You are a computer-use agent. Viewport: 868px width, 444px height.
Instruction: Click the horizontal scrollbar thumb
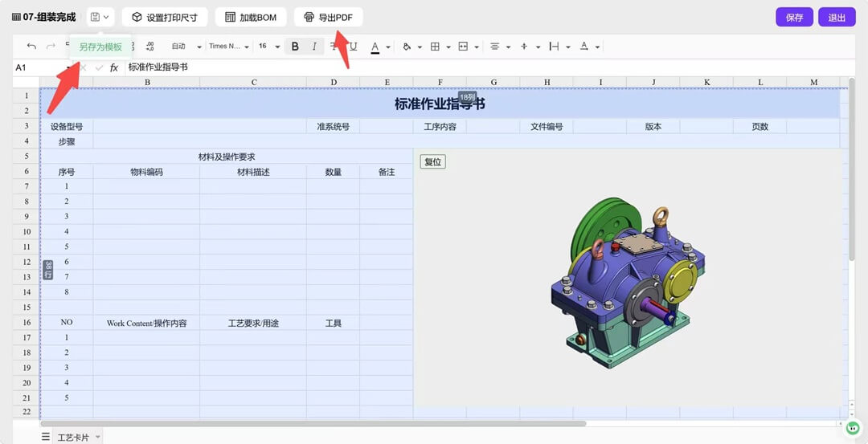(313, 424)
